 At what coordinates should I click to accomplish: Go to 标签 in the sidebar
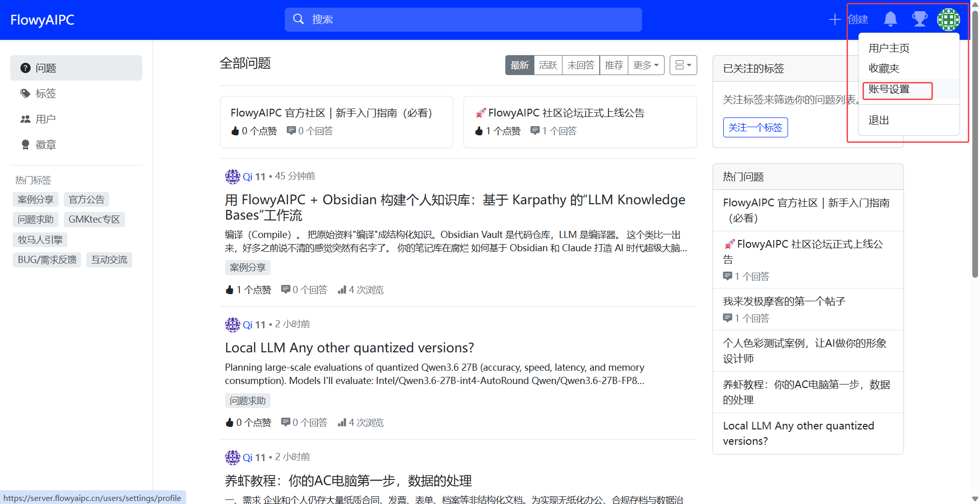tap(76, 93)
